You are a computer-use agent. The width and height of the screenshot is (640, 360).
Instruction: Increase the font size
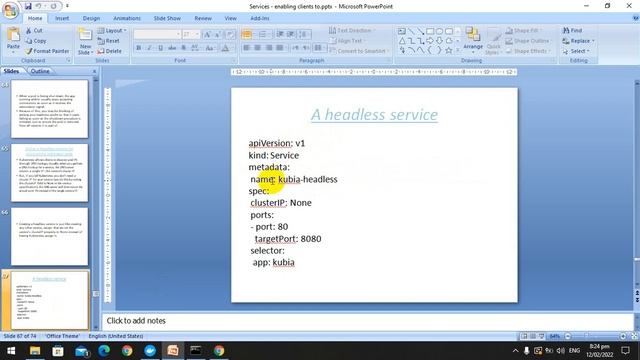point(207,34)
